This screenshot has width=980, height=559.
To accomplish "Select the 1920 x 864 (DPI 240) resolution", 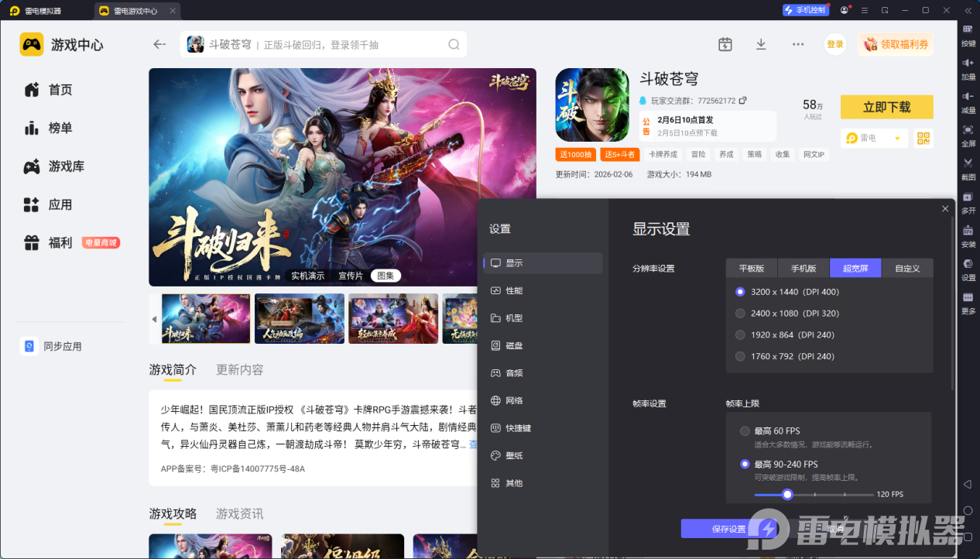I will [x=740, y=335].
